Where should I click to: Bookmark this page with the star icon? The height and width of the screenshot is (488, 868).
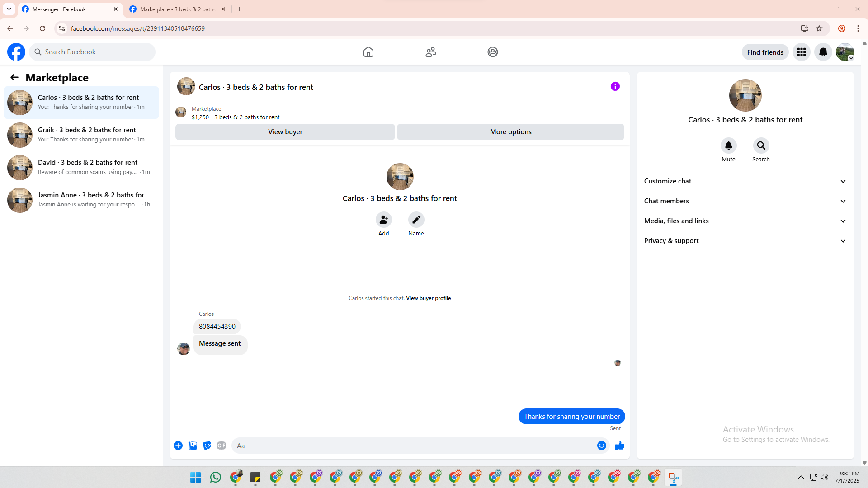[819, 28]
